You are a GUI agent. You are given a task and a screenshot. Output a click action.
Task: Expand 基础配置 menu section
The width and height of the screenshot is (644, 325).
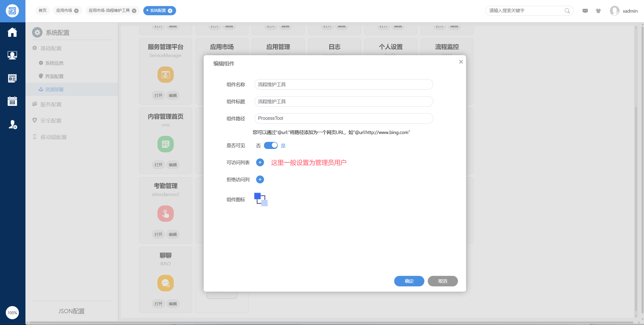pos(51,48)
